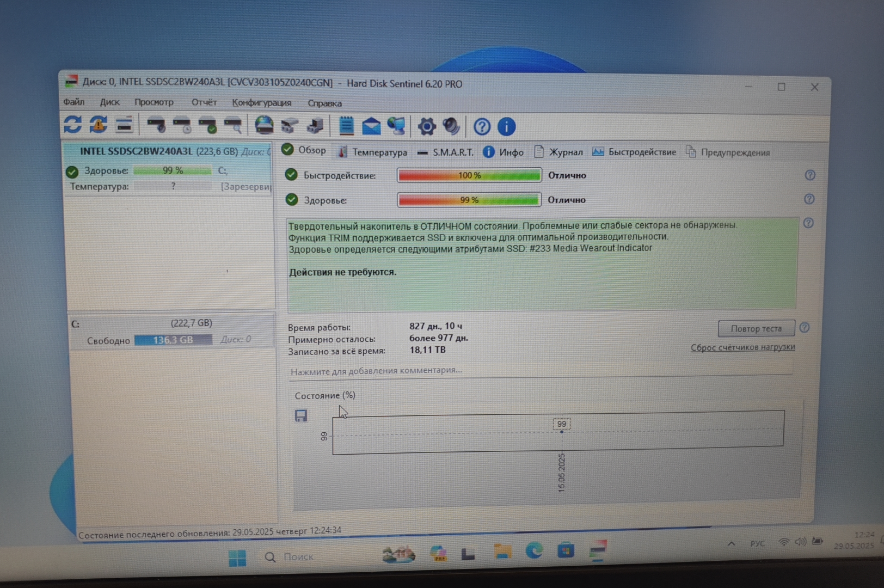The height and width of the screenshot is (588, 884).
Task: Click the Hard Disk Sentinel taskbar icon
Action: [598, 550]
